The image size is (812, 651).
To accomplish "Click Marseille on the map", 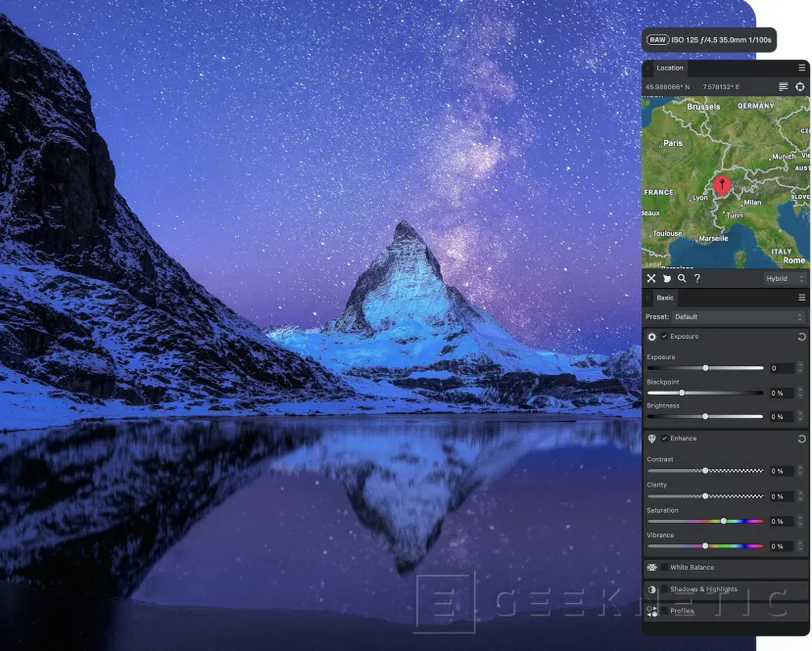I will point(713,239).
